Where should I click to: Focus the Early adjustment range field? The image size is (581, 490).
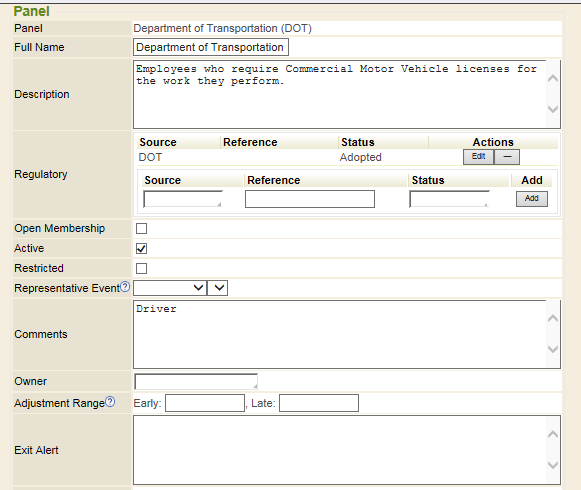pyautogui.click(x=205, y=403)
